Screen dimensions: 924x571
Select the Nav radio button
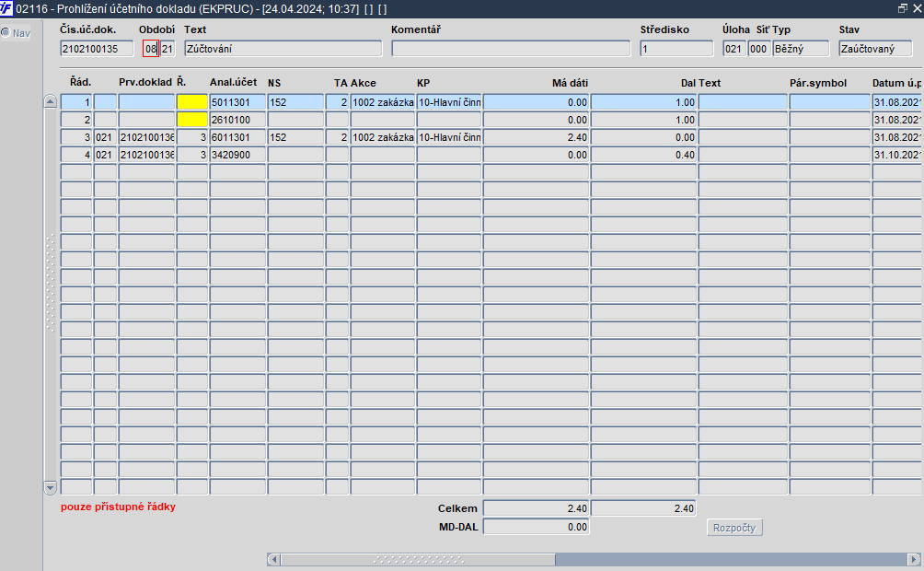click(x=6, y=33)
